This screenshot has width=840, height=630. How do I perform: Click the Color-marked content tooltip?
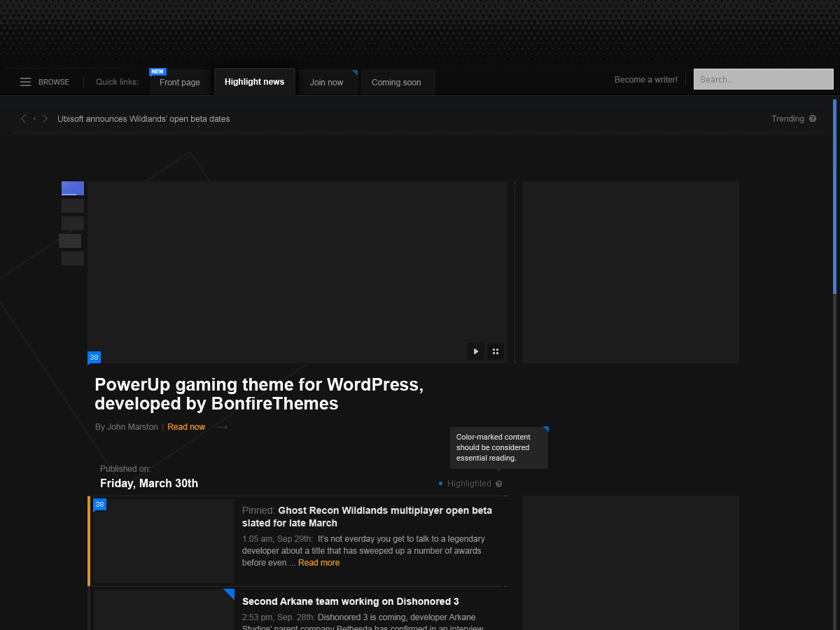[x=499, y=447]
